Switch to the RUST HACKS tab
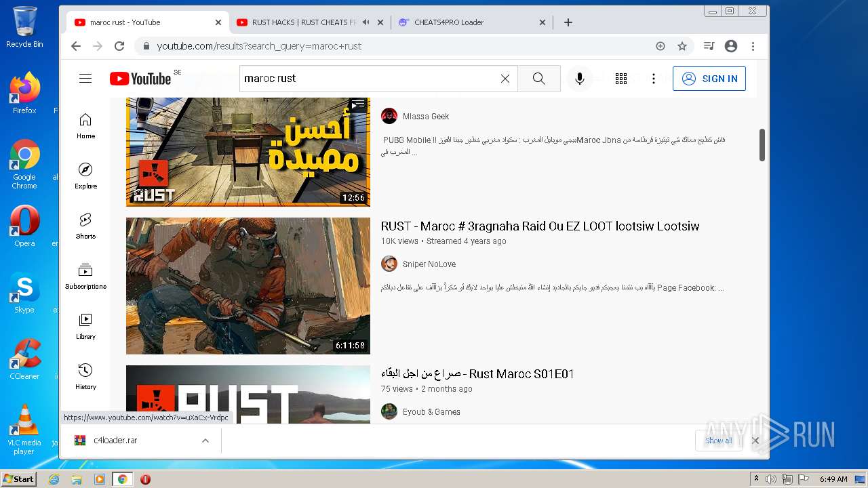868x488 pixels. 304,22
